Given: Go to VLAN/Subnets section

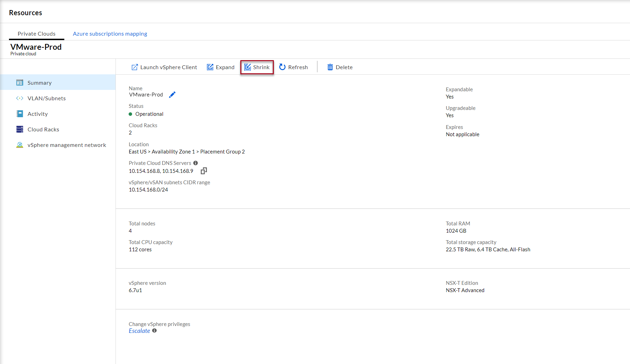Looking at the screenshot, I should click(x=58, y=98).
